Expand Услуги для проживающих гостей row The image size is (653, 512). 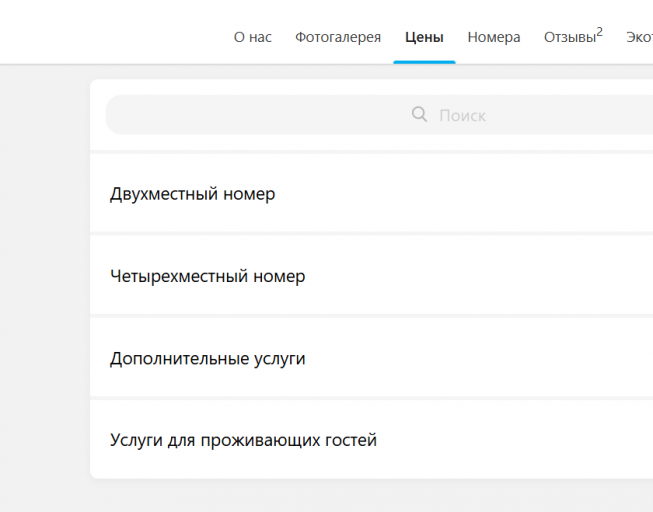point(371,440)
